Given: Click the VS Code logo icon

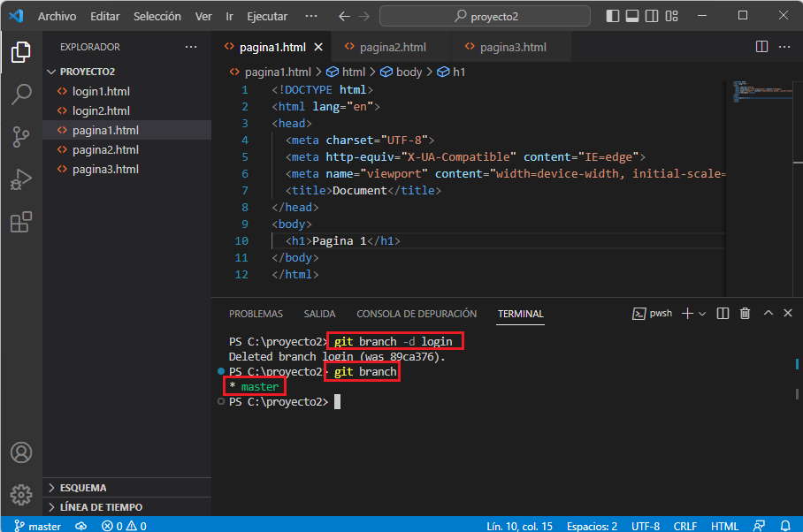Looking at the screenshot, I should (16, 16).
